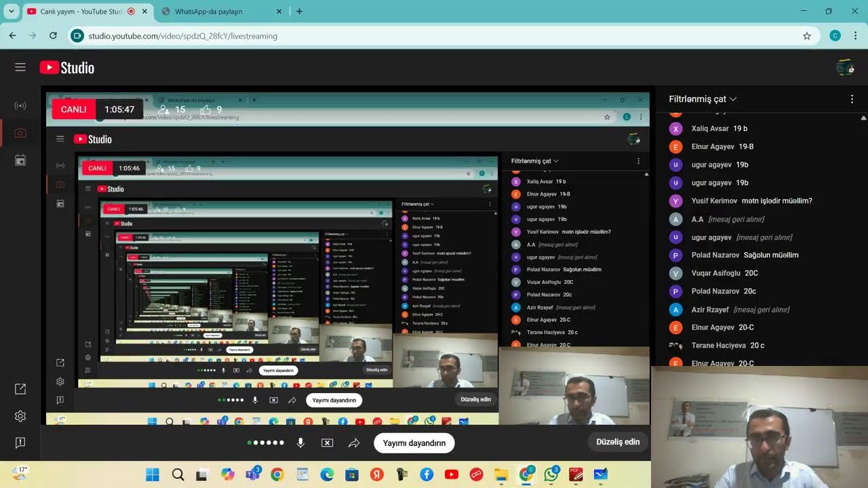The width and height of the screenshot is (868, 488).
Task: Click Terane Haciyeva's 20 c message
Action: [x=757, y=346]
